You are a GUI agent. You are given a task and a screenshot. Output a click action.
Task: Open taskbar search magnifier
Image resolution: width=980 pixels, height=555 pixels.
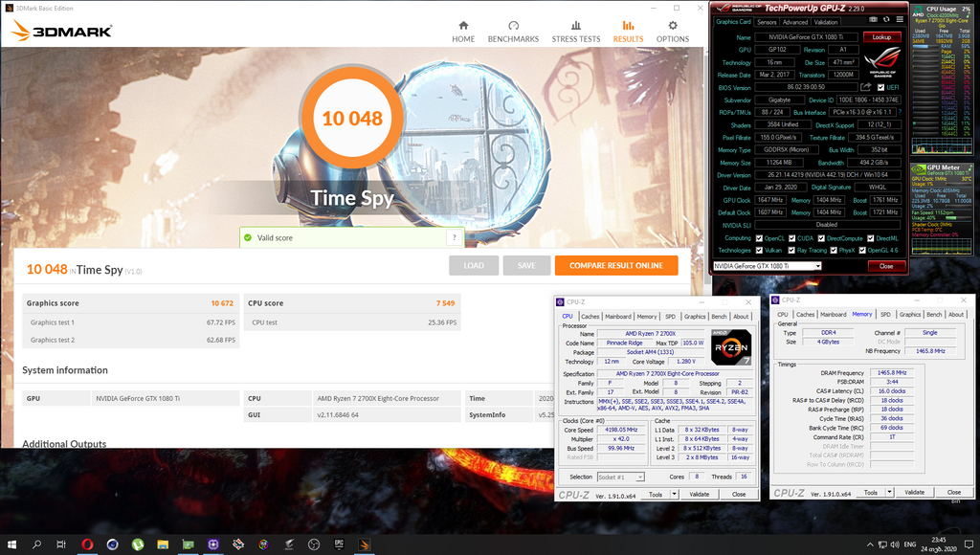click(x=36, y=544)
